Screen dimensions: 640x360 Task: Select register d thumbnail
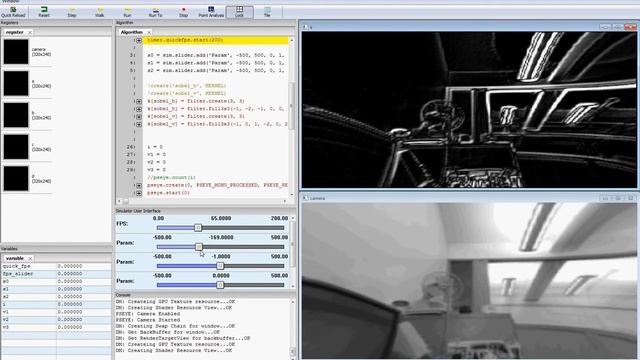(x=16, y=178)
